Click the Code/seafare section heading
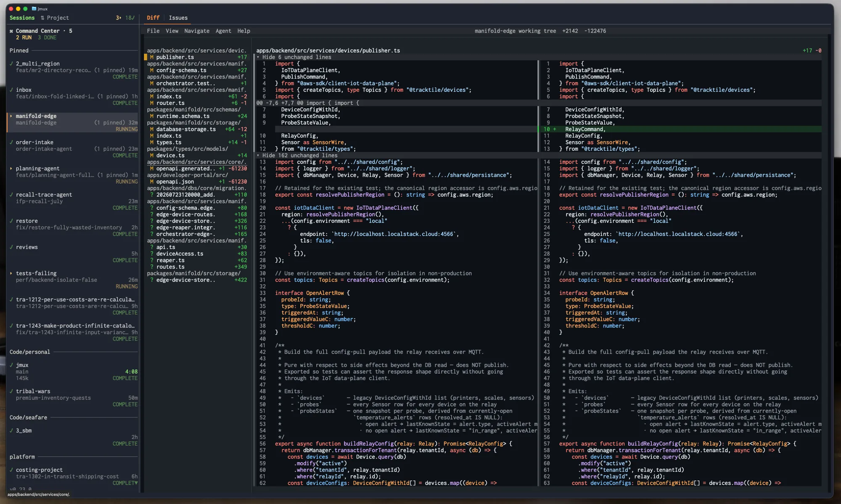Image resolution: width=841 pixels, height=504 pixels. click(28, 417)
